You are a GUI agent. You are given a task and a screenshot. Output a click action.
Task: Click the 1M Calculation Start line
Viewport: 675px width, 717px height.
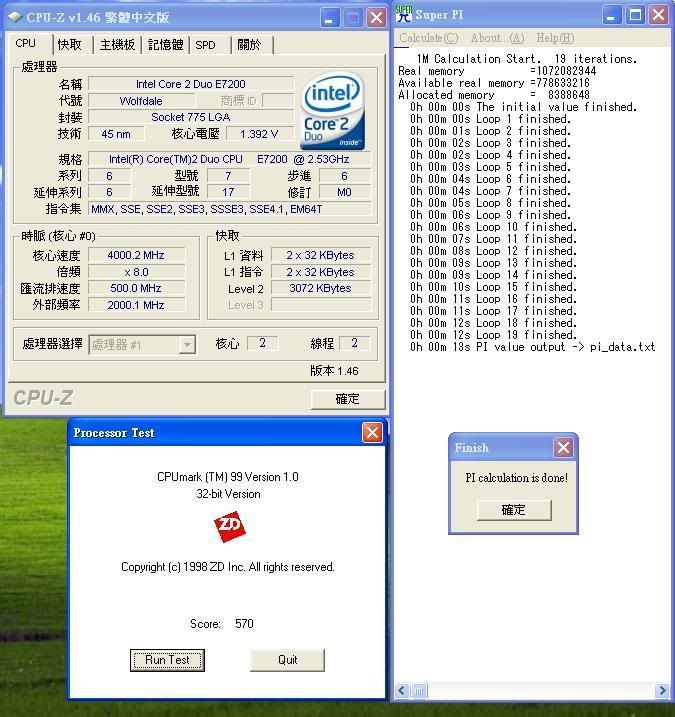click(x=526, y=59)
